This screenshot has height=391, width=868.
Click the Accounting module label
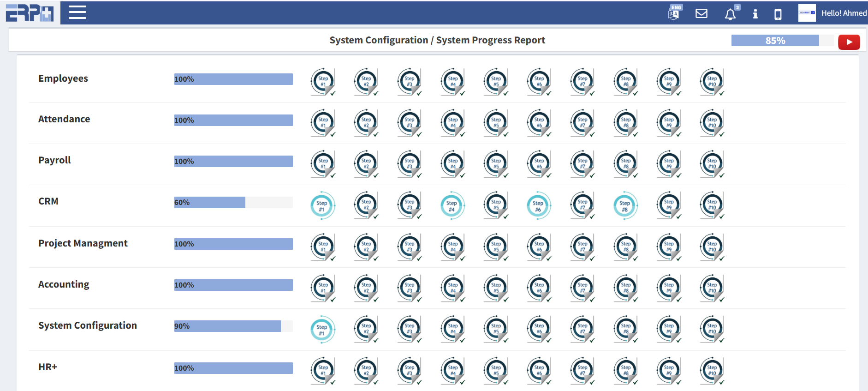point(64,284)
